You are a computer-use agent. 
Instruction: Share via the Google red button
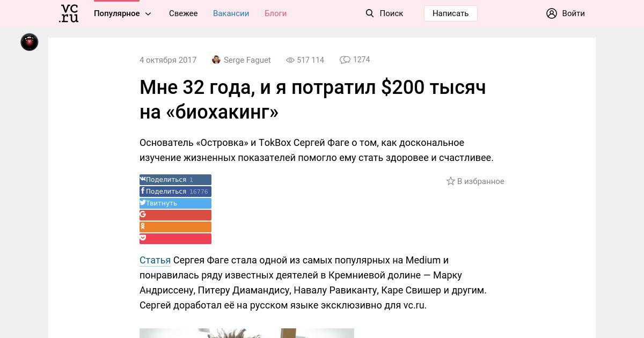[175, 215]
